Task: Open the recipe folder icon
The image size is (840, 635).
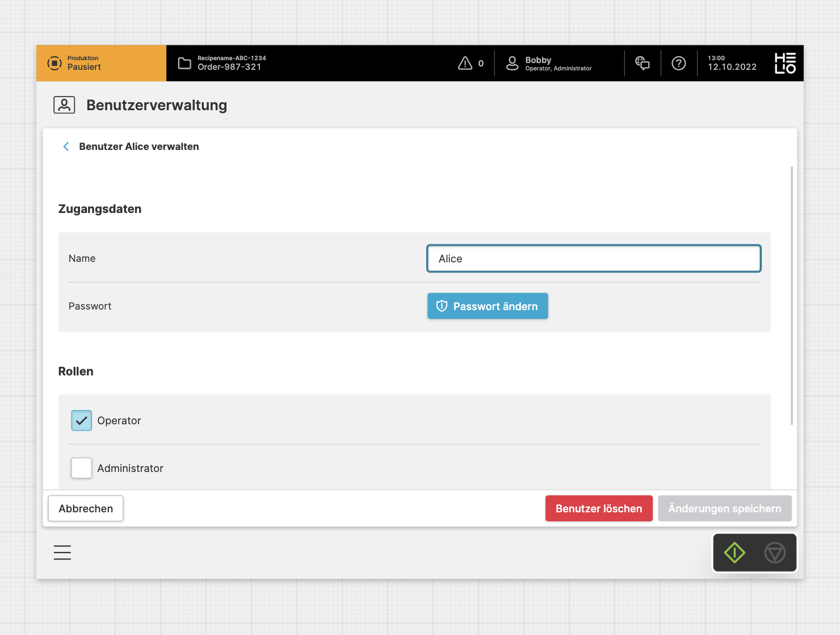Action: click(184, 63)
